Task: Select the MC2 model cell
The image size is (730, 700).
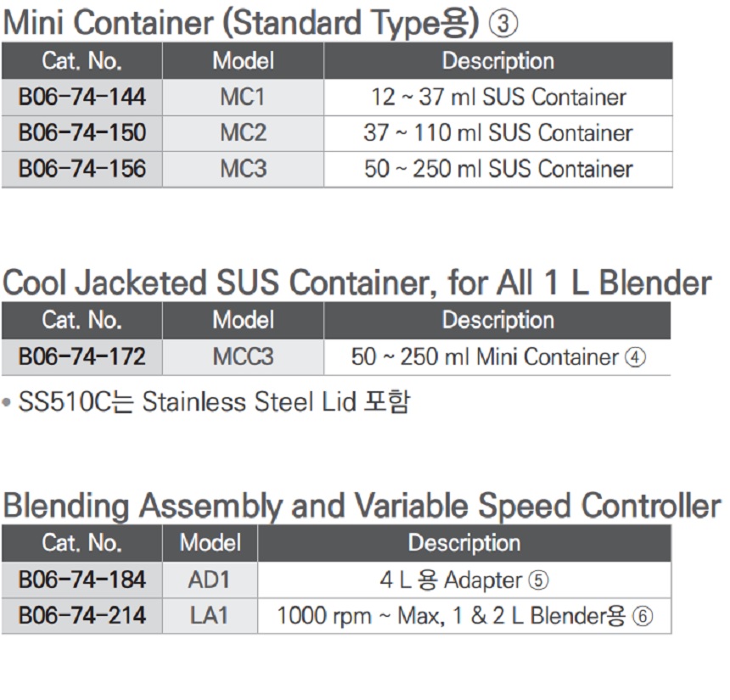Action: click(243, 133)
